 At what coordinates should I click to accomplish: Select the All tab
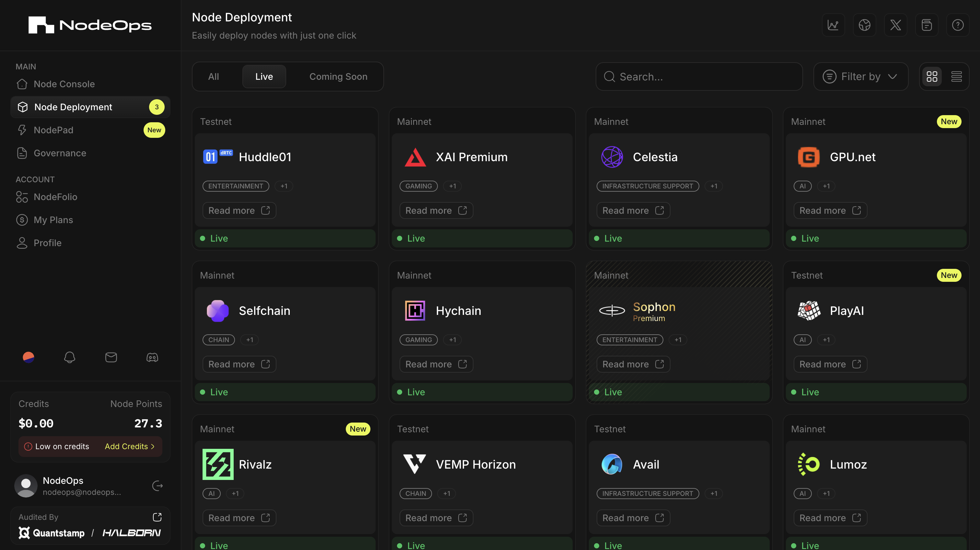pos(214,77)
